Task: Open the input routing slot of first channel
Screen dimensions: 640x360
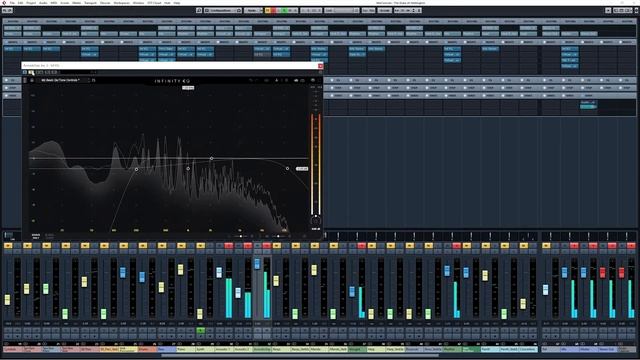Action: coord(12,28)
